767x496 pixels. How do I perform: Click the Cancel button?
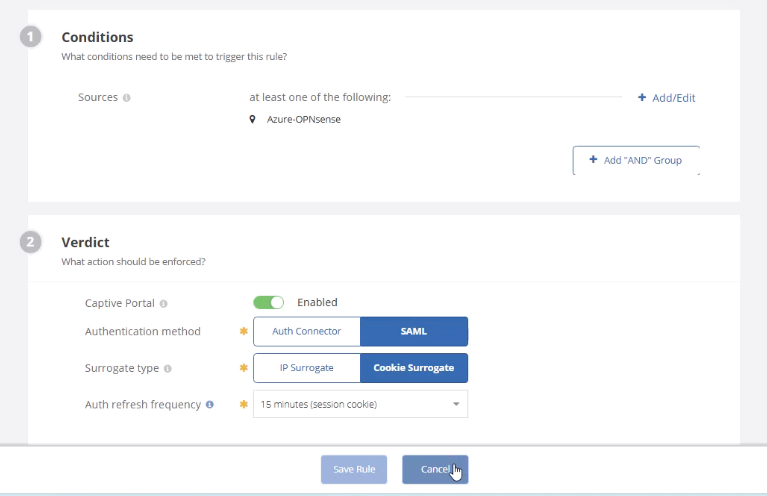435,470
